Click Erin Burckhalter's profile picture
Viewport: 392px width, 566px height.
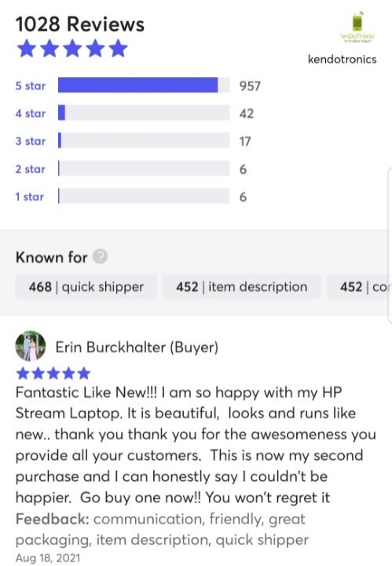[x=31, y=346]
